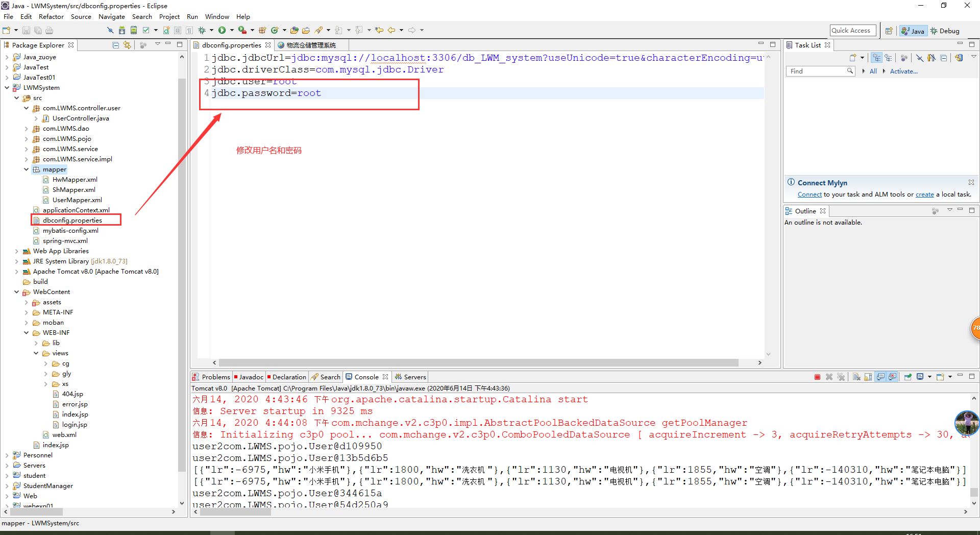Open the Run button dropdown arrow

pos(232,30)
